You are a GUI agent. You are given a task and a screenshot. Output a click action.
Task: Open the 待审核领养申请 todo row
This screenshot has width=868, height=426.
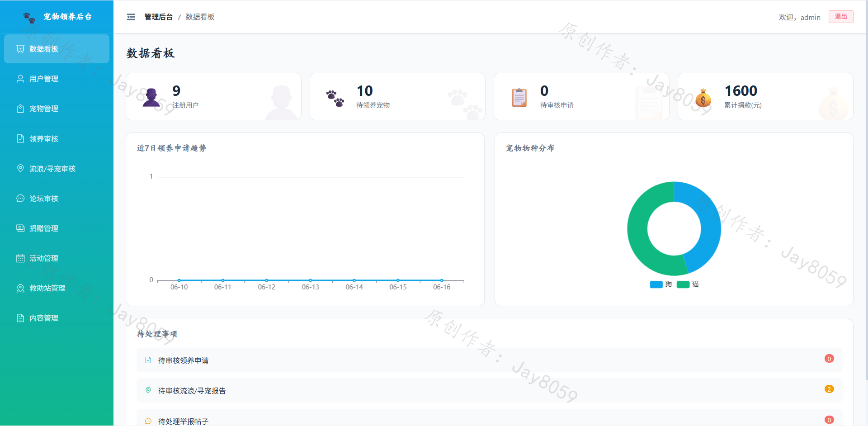pos(489,360)
